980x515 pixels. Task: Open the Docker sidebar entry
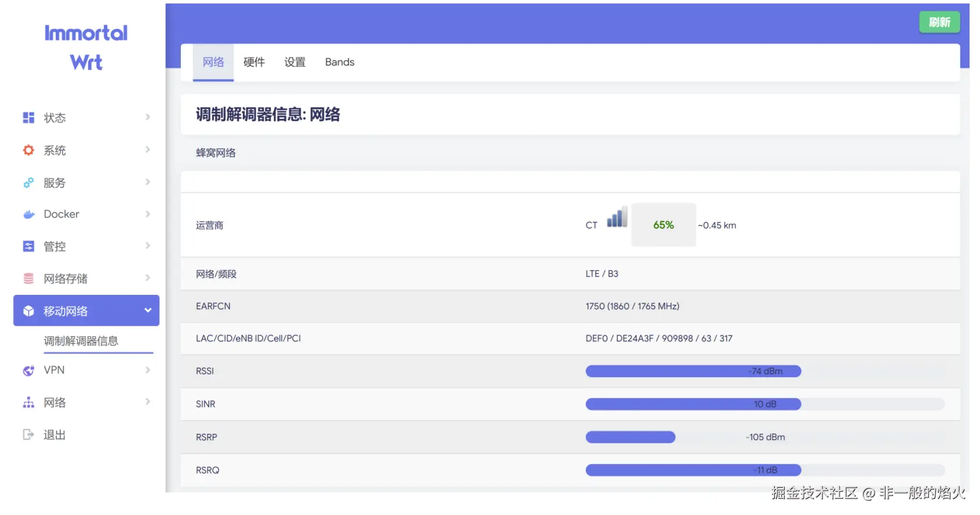tap(86, 214)
